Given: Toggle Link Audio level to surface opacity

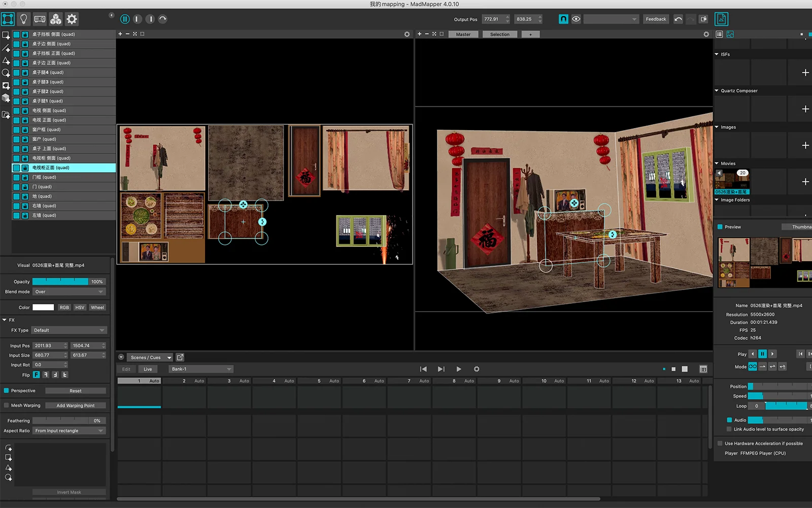Looking at the screenshot, I should [729, 429].
